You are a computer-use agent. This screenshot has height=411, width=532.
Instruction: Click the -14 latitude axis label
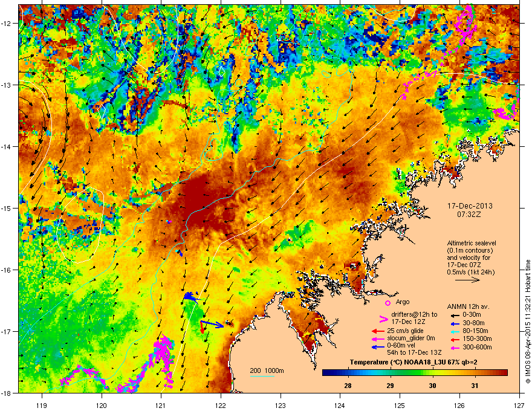(6, 146)
